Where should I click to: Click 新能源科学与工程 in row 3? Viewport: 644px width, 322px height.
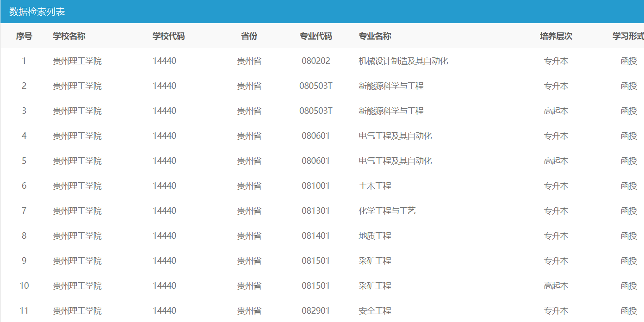[x=391, y=111]
